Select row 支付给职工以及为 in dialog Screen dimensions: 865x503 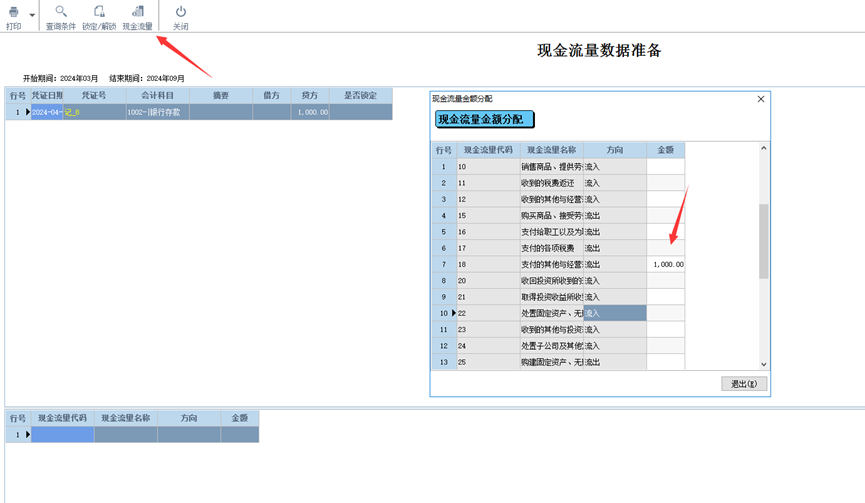558,232
